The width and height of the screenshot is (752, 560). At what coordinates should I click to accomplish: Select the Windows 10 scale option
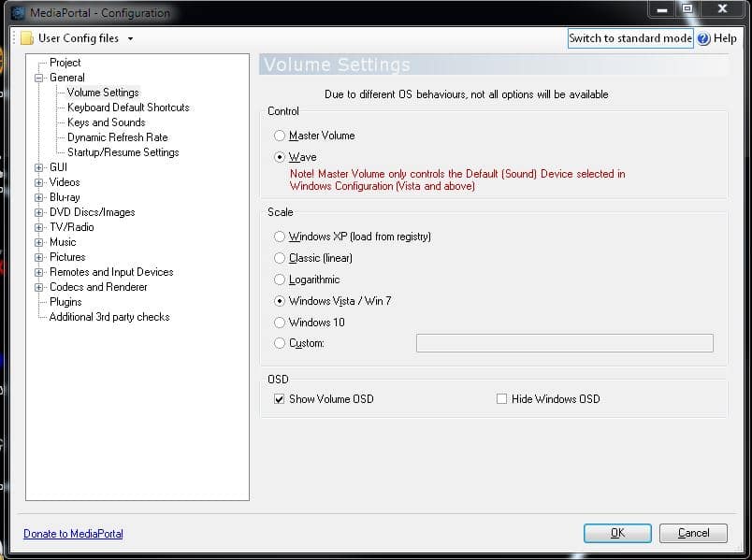280,323
